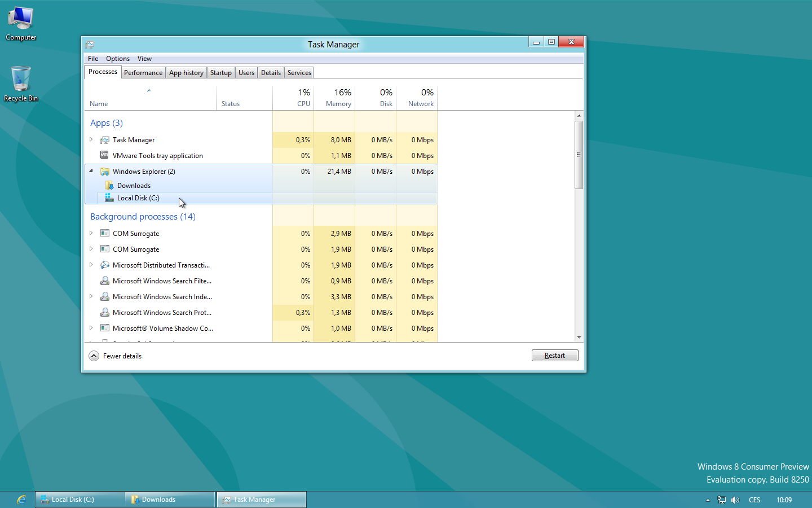Screen dimensions: 812x508
Task: Expand Microsoft Distributed Transaction row
Action: coord(91,265)
